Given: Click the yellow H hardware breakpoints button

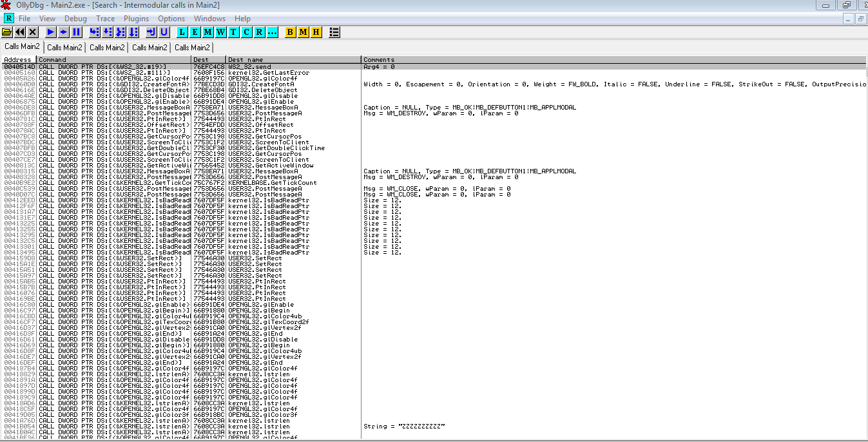Looking at the screenshot, I should click(316, 32).
